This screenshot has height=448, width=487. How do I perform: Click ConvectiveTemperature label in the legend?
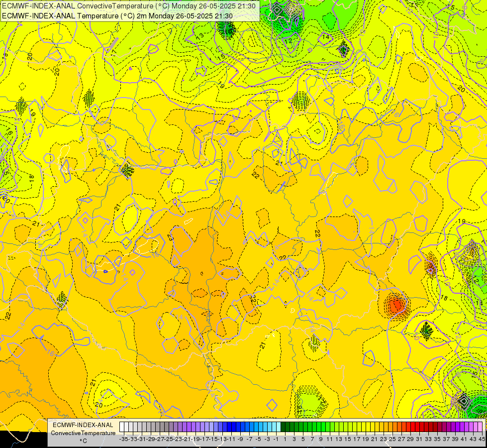[83, 433]
